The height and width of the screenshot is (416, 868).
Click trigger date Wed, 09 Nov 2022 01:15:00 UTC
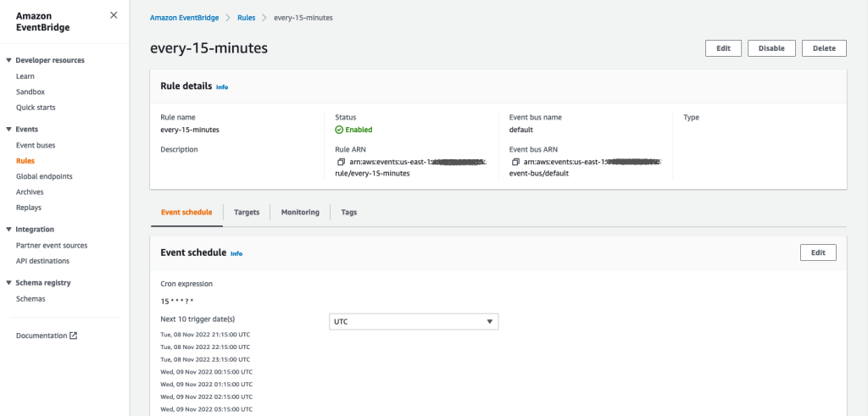click(207, 384)
